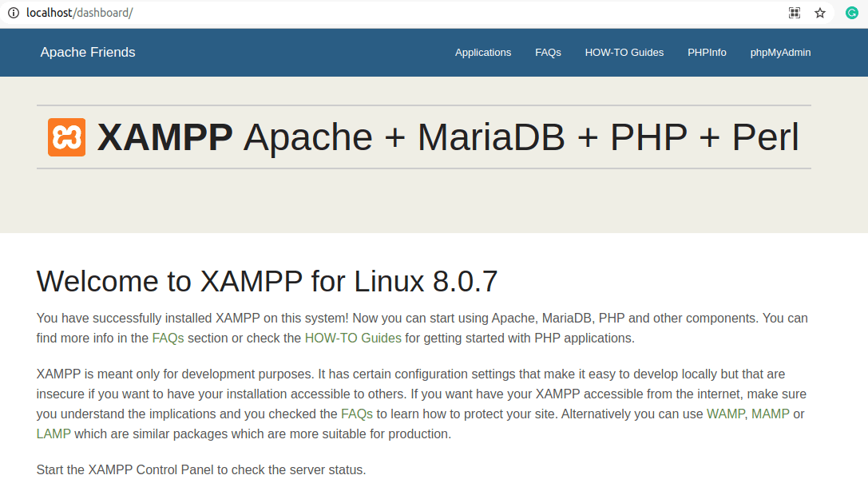Screen dimensions: 868x483
Task: Click the Welcome to XAMPP heading
Action: [267, 281]
